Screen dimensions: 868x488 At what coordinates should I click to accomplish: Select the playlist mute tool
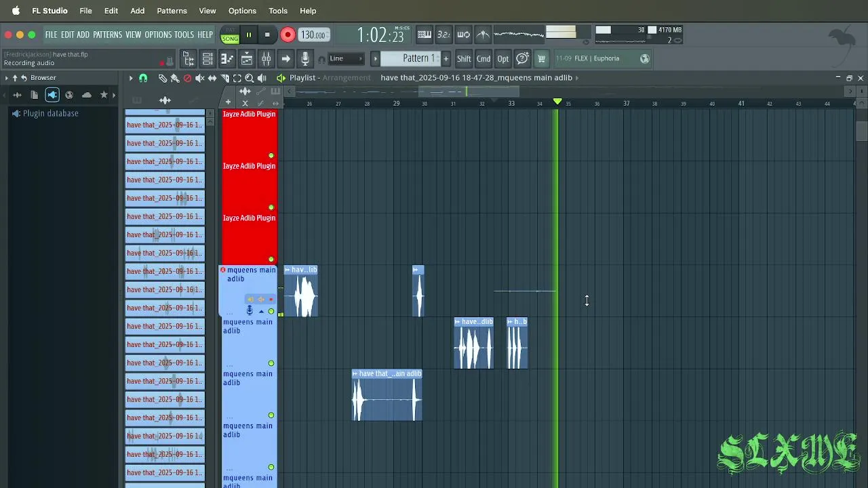200,78
